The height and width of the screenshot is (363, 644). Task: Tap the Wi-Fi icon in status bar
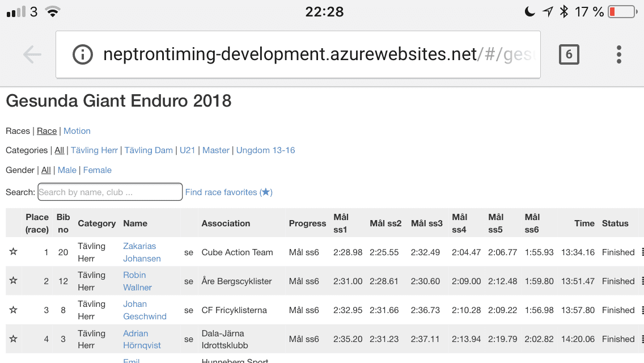pyautogui.click(x=53, y=11)
